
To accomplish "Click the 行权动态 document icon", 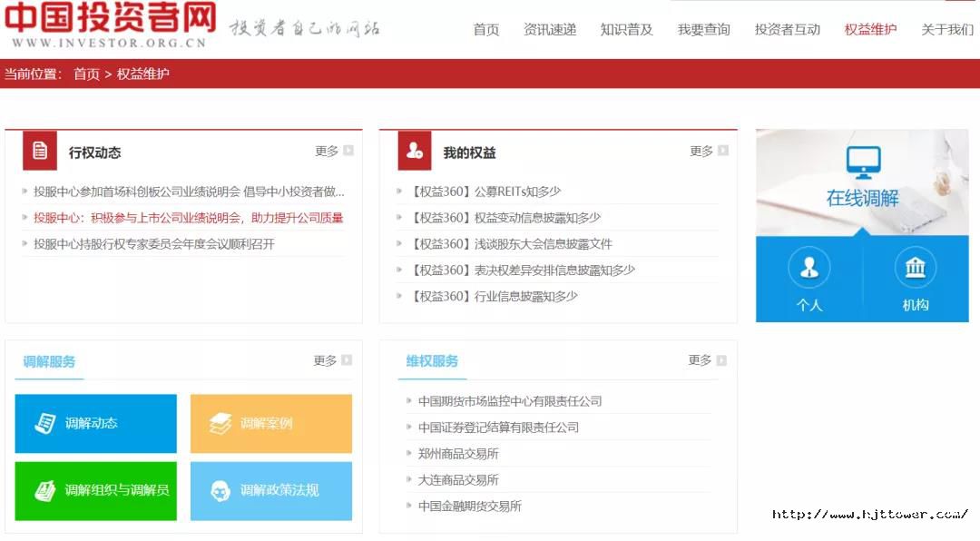I will pos(40,151).
